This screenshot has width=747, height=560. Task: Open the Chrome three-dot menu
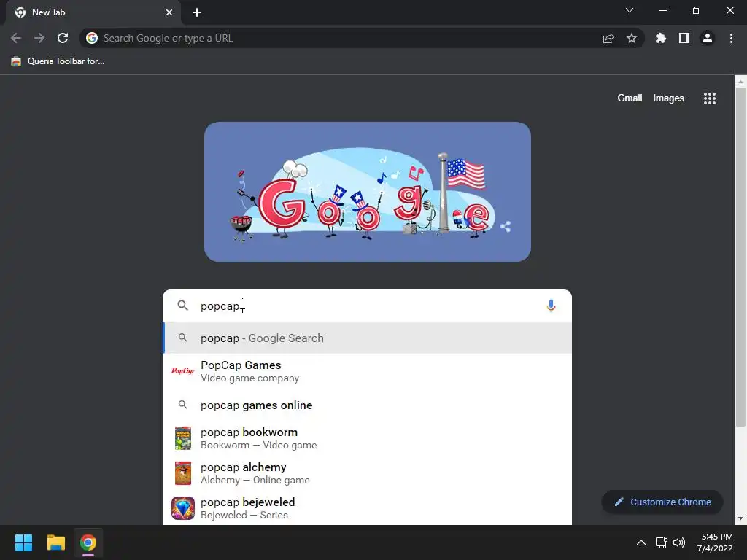pos(731,38)
